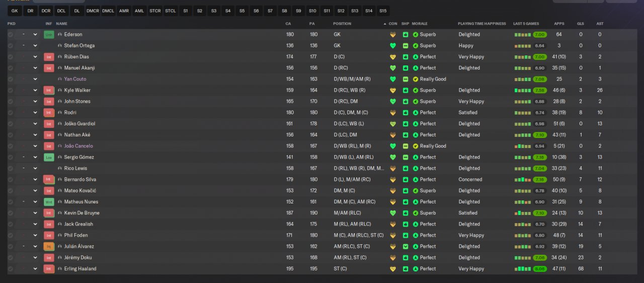Click Ederson's match sharpness icon
644x283 pixels.
point(406,35)
